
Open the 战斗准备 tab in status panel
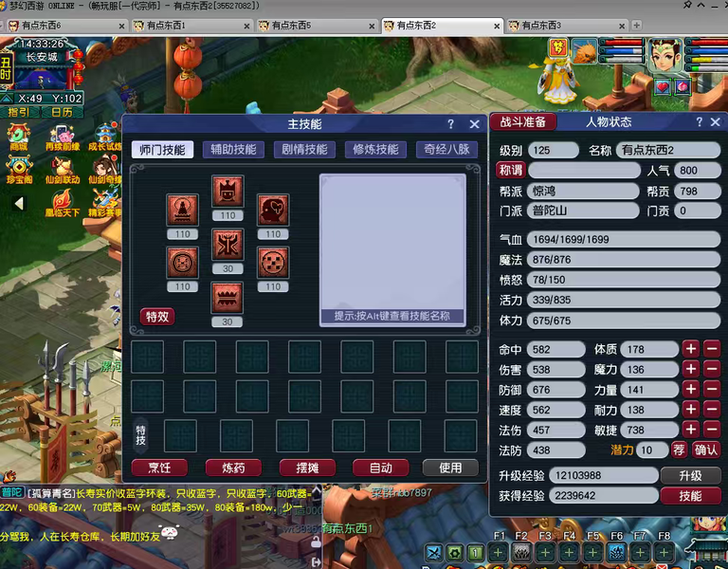pyautogui.click(x=523, y=122)
